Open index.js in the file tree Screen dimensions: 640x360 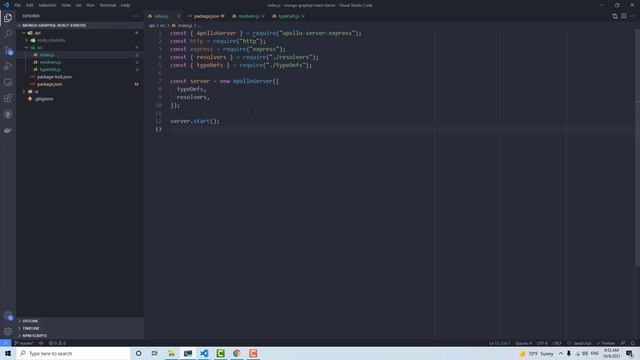47,55
